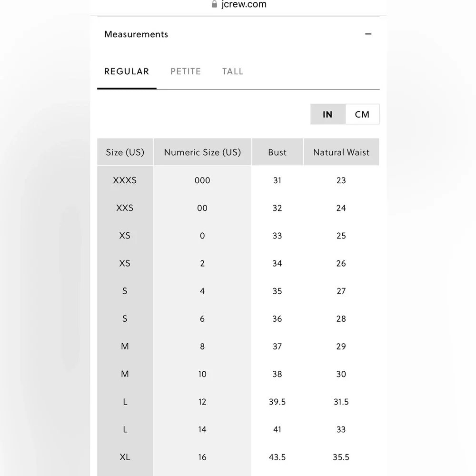Viewport: 476px width, 476px height.
Task: Switch to the TALL tab
Action: [x=233, y=71]
